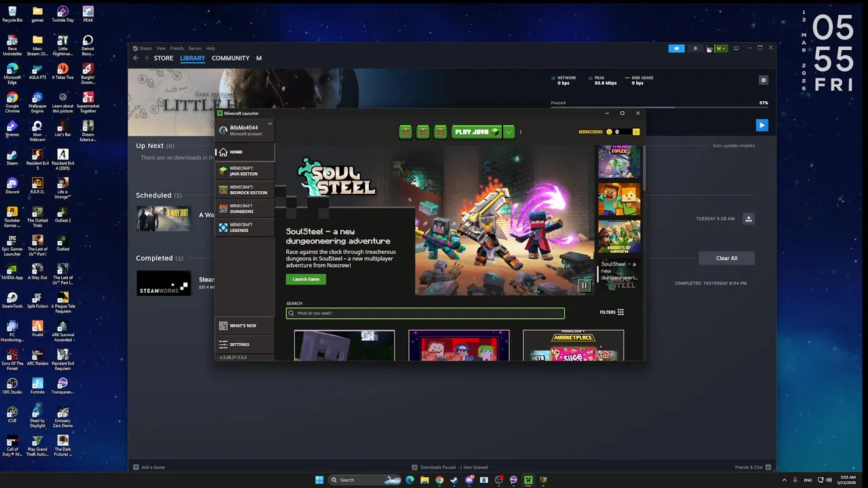
Task: Click Add a Game in Steam
Action: click(149, 467)
